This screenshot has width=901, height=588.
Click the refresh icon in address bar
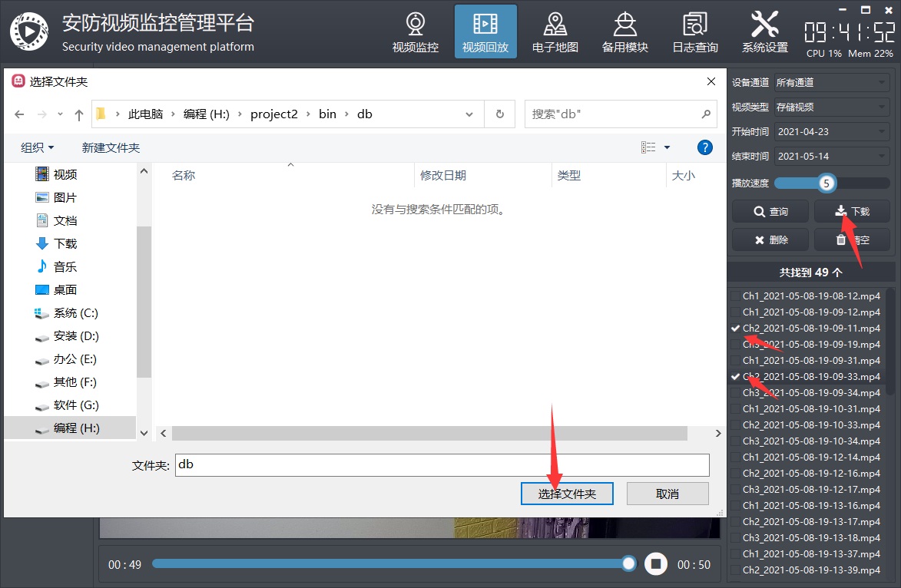click(500, 114)
